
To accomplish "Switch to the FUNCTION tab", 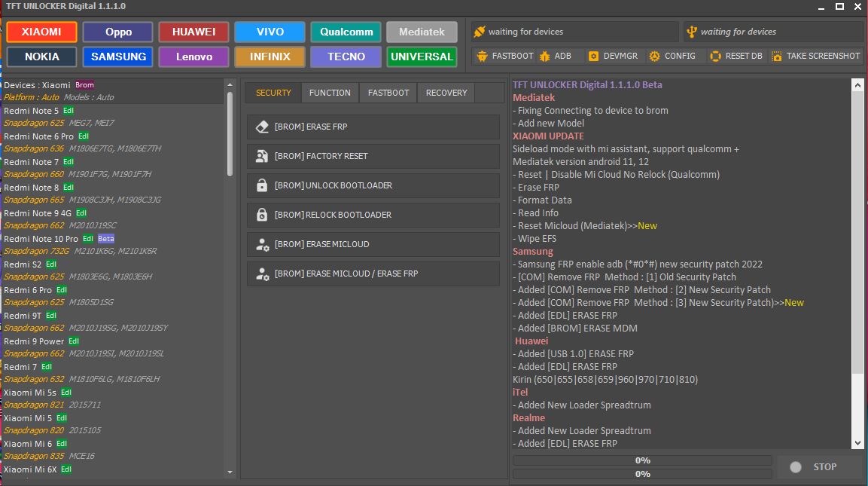I will [x=330, y=93].
